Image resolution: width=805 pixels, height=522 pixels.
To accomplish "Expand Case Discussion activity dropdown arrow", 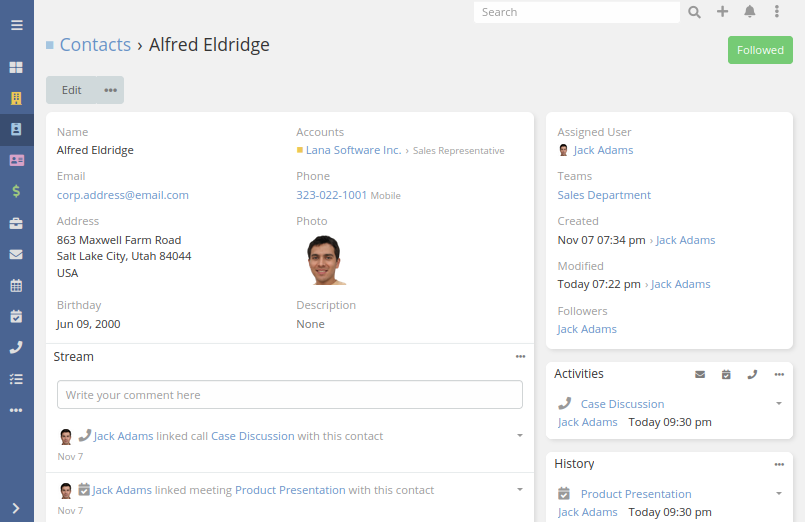I will pyautogui.click(x=779, y=403).
